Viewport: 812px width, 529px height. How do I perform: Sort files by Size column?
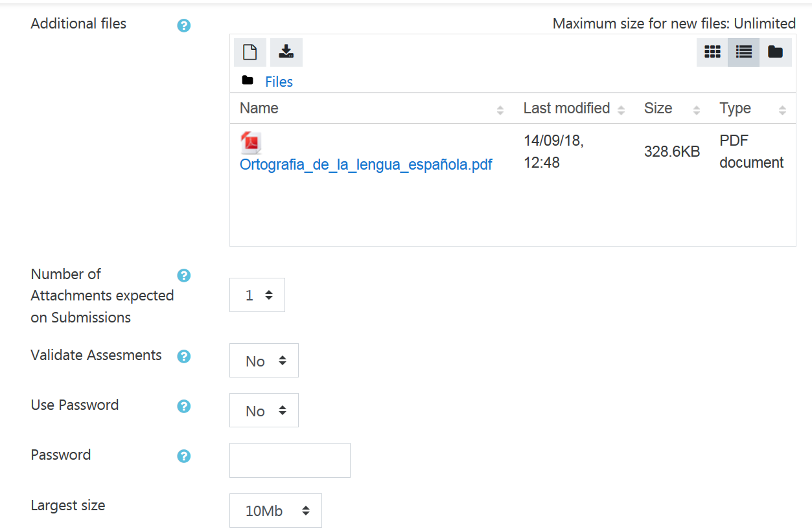[672, 109]
